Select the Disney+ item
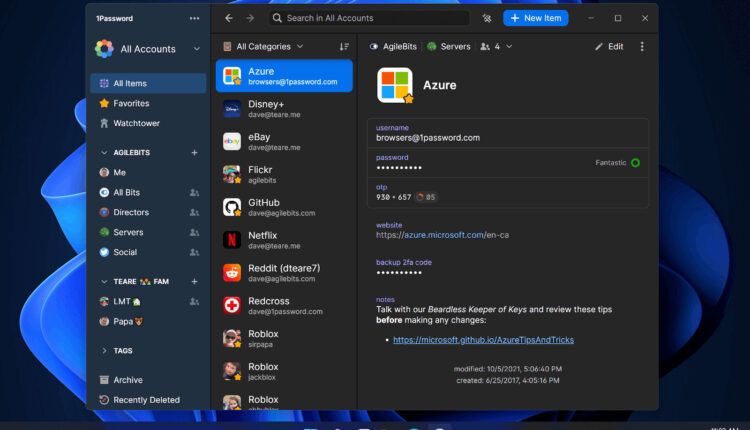This screenshot has height=430, width=750. pyautogui.click(x=284, y=109)
